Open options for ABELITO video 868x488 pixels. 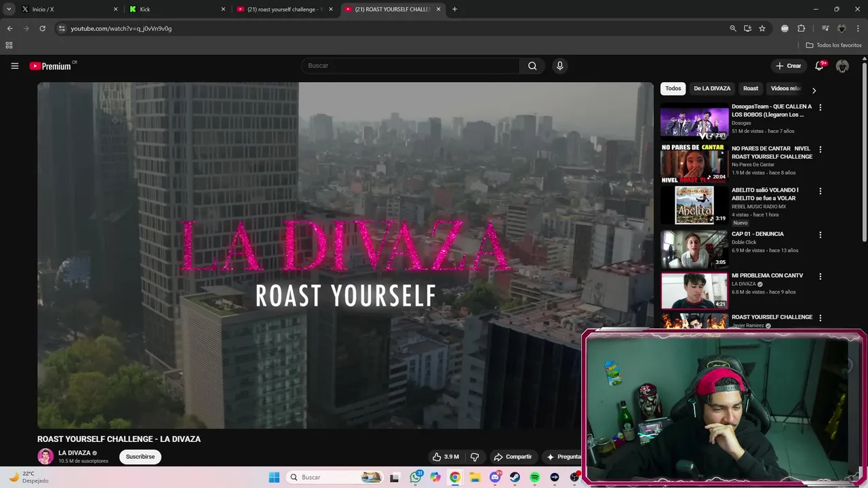[820, 191]
